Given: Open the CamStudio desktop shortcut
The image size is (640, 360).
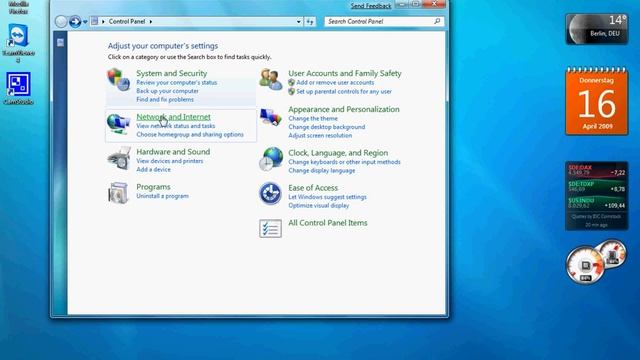Looking at the screenshot, I should click(18, 89).
